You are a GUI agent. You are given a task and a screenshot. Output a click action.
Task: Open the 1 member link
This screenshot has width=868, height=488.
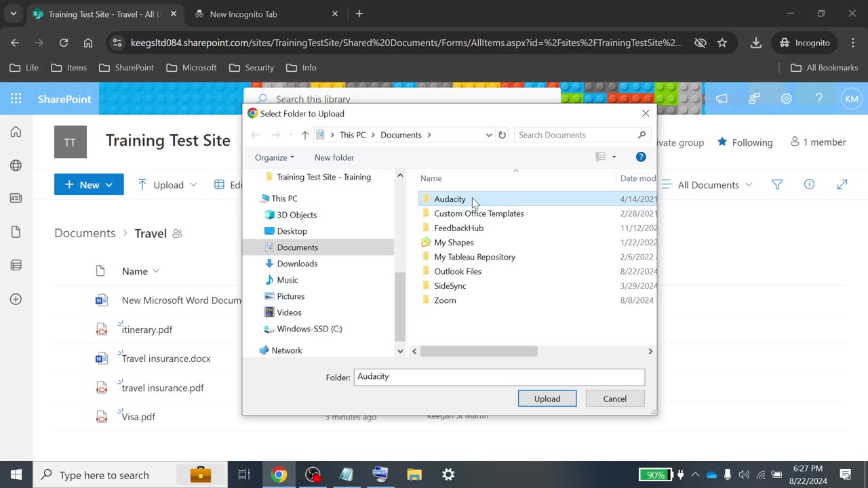pos(818,142)
